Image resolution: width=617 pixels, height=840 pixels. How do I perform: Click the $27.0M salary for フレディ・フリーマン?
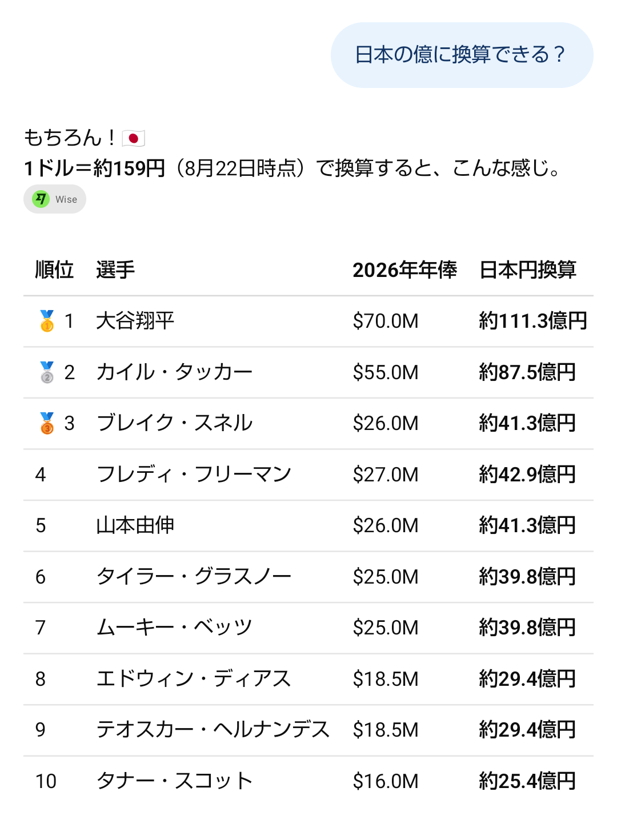(386, 475)
